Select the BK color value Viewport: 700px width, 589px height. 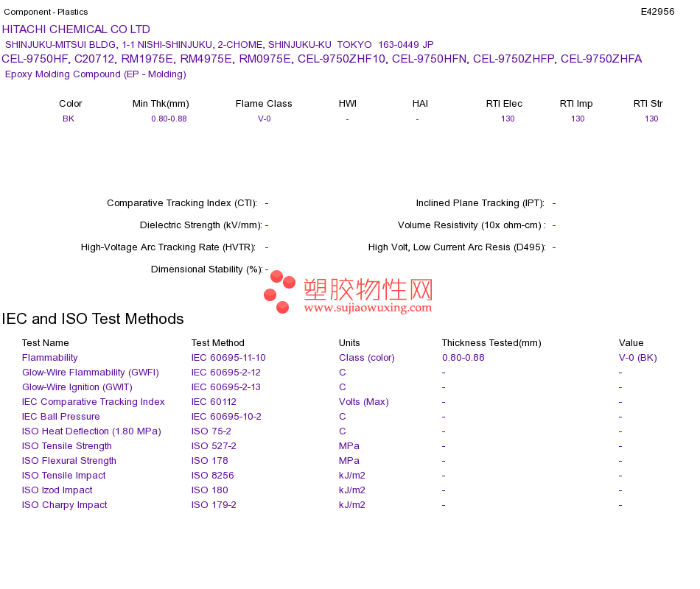[69, 119]
